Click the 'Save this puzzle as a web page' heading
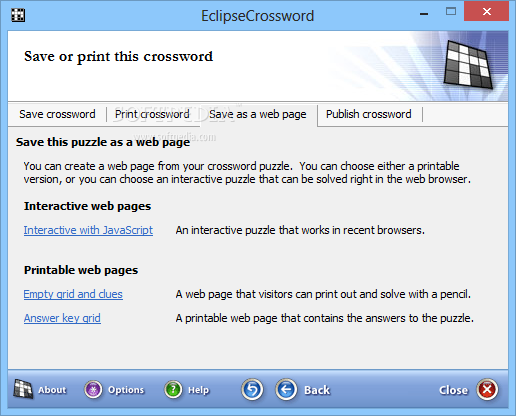This screenshot has width=516, height=416. (x=103, y=142)
